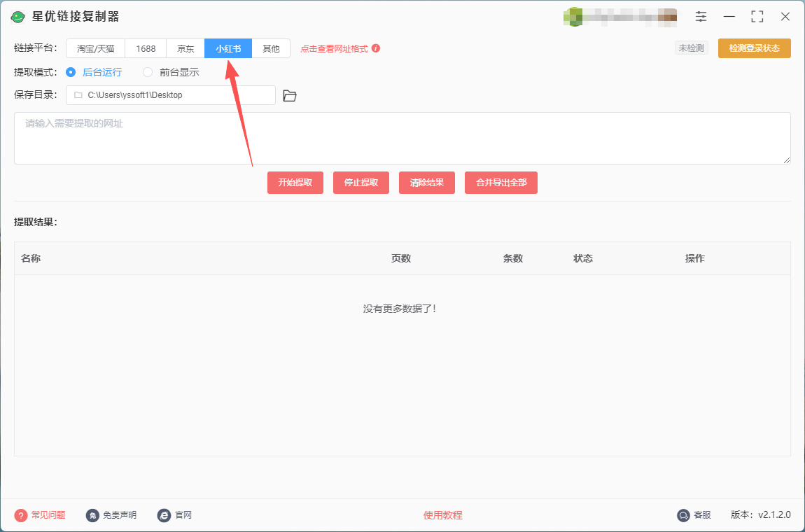
Task: Switch to the 小红书 platform tab
Action: coord(228,48)
